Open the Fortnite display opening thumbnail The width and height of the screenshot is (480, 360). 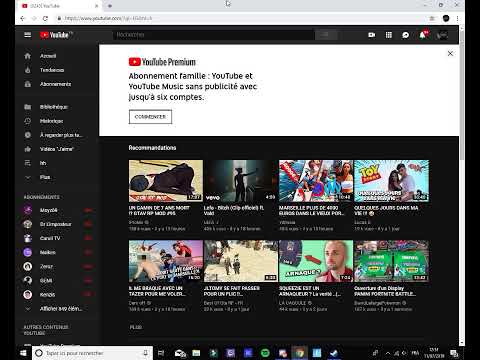tap(391, 261)
